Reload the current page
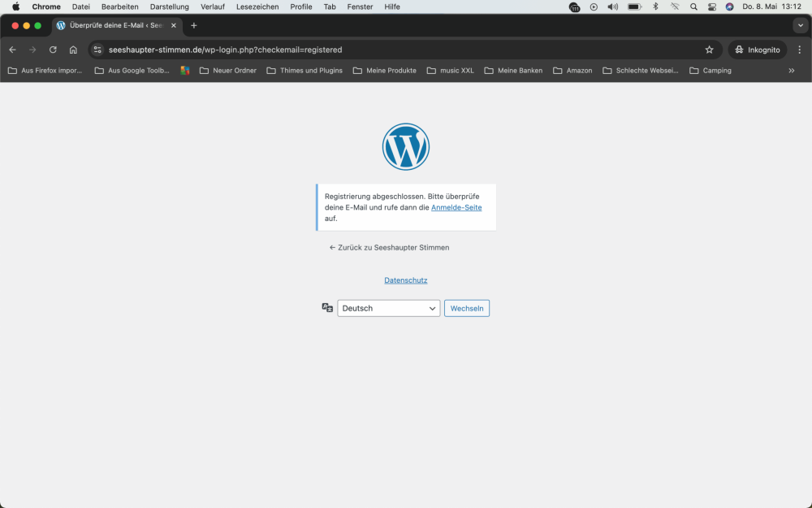The image size is (812, 508). pos(53,50)
